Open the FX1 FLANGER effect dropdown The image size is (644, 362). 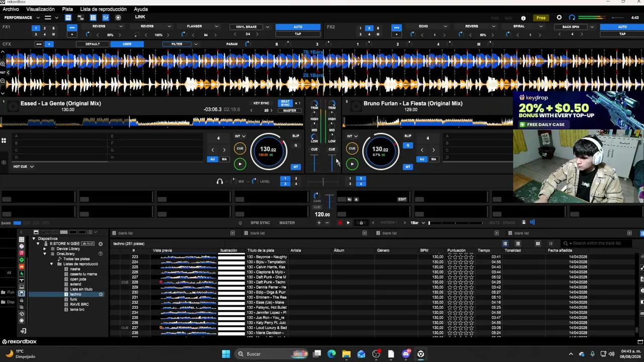point(216,27)
